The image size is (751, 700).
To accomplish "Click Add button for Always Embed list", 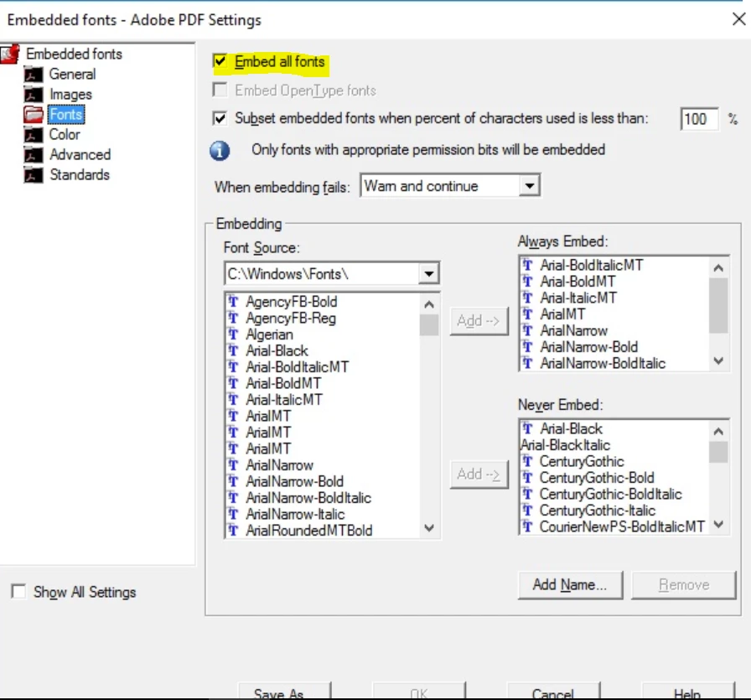I will (479, 320).
